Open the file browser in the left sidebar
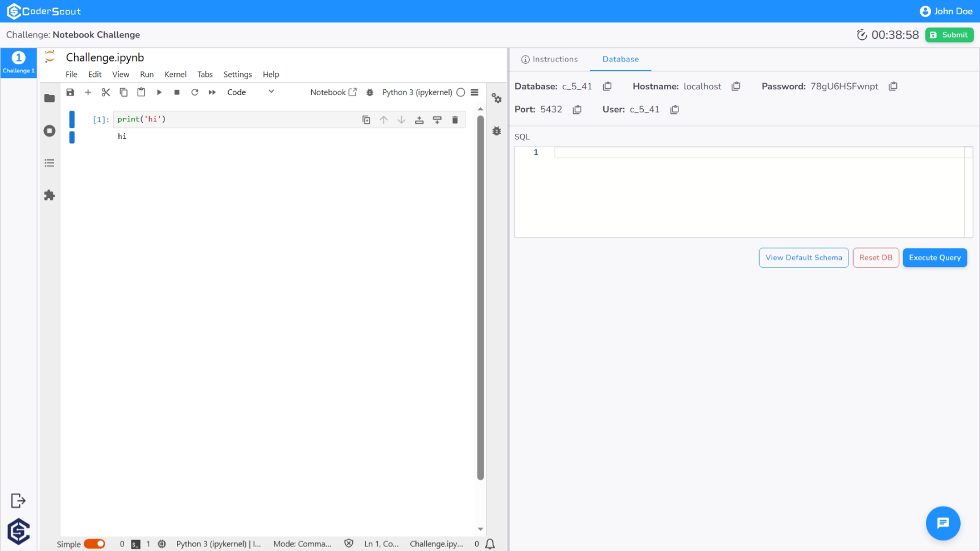The height and width of the screenshot is (551, 980). (x=49, y=98)
